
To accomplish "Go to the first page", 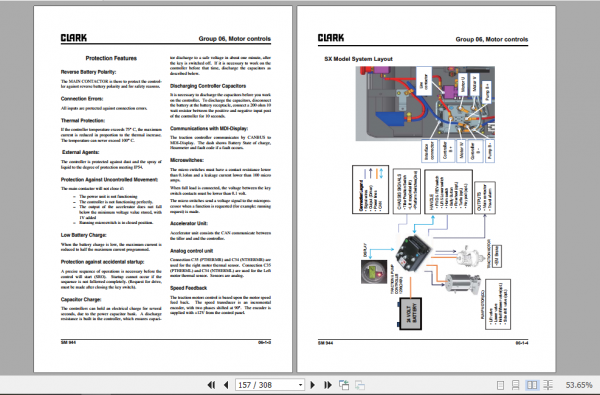I will click(x=211, y=385).
